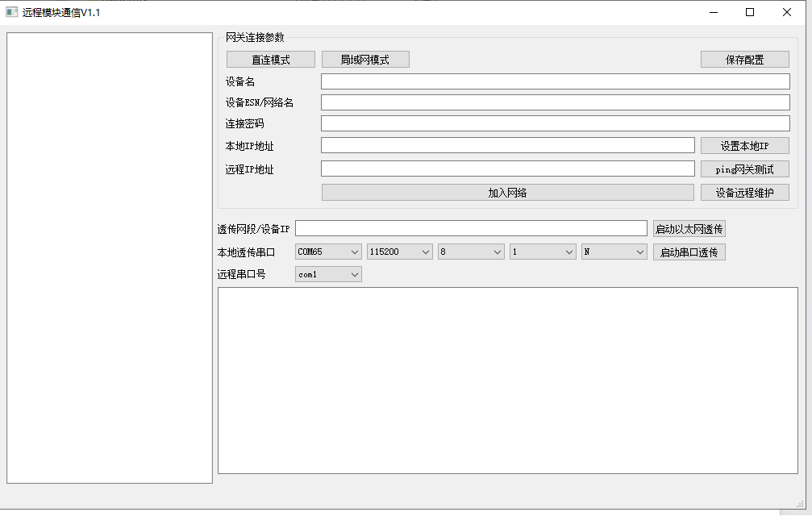This screenshot has width=812, height=516.
Task: Switch to 局域网模式 mode
Action: pyautogui.click(x=365, y=59)
